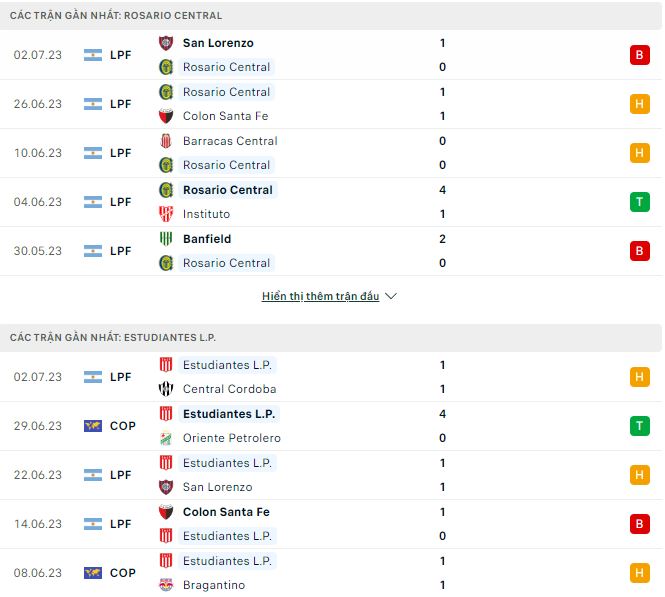665x597 pixels.
Task: Select the Rosario Central recent matches header
Action: [x=116, y=16]
